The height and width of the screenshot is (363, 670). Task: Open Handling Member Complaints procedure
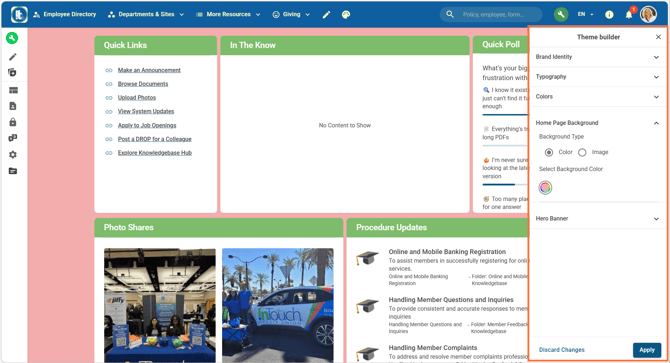(x=433, y=348)
